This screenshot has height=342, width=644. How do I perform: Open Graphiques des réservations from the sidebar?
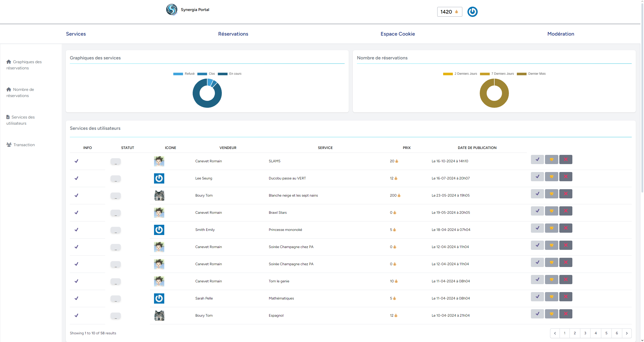pyautogui.click(x=8, y=61)
